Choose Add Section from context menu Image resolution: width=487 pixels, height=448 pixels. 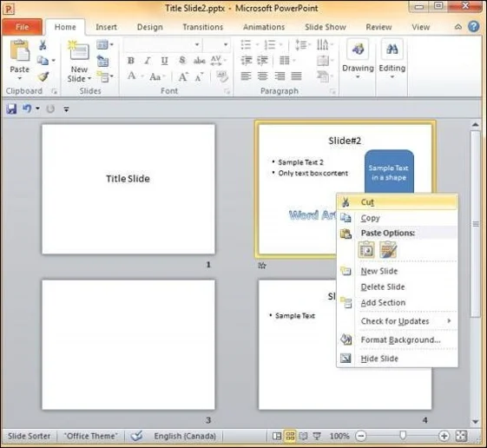(x=398, y=303)
